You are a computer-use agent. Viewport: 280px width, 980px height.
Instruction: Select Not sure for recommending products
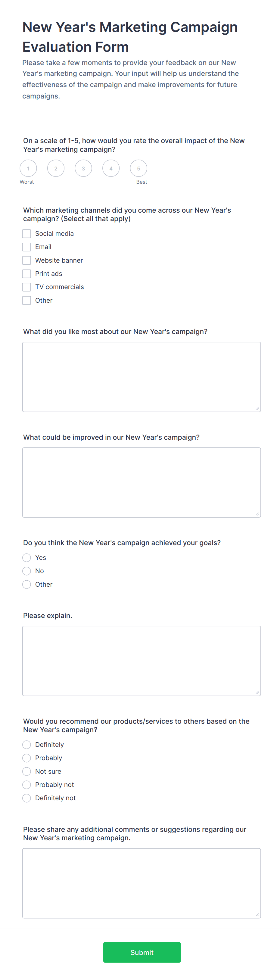26,771
